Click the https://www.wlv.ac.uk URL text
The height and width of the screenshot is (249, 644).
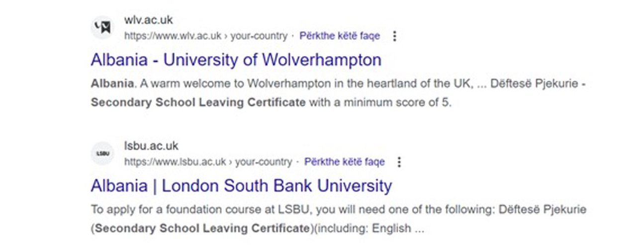click(173, 36)
